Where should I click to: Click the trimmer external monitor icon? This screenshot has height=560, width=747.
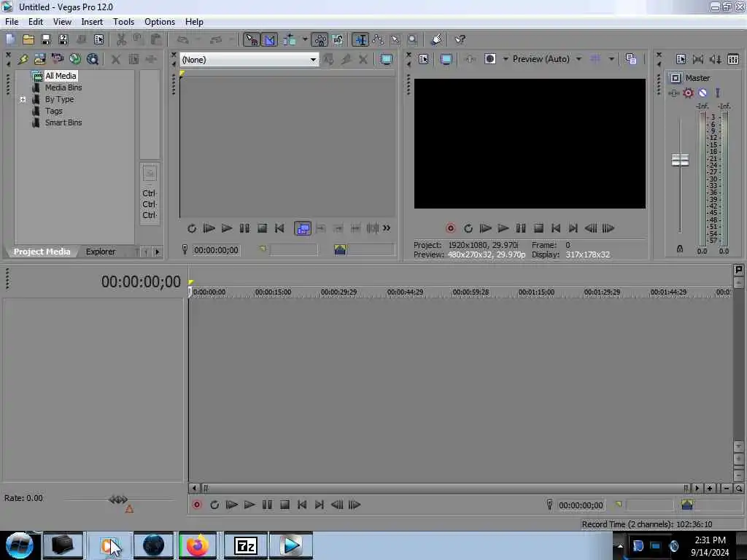pyautogui.click(x=387, y=60)
